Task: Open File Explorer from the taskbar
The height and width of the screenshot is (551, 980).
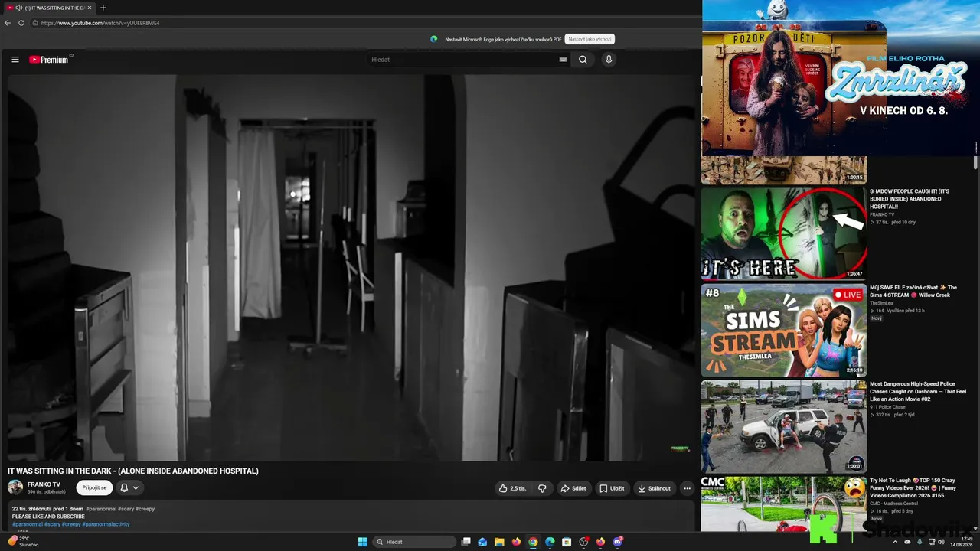Action: click(x=499, y=542)
